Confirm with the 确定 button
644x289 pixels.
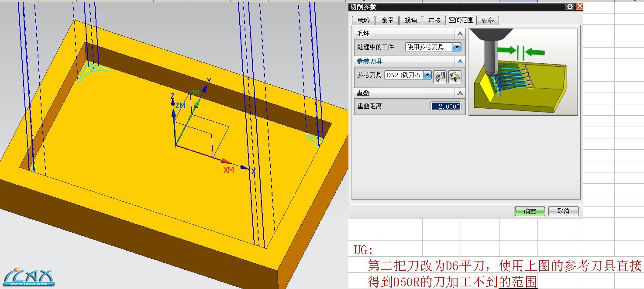coord(530,211)
